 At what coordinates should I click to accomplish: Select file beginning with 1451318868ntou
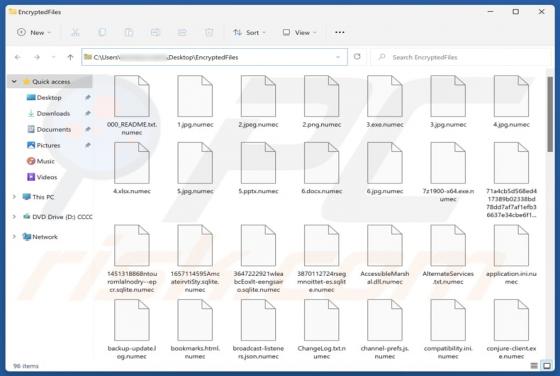[x=132, y=259]
